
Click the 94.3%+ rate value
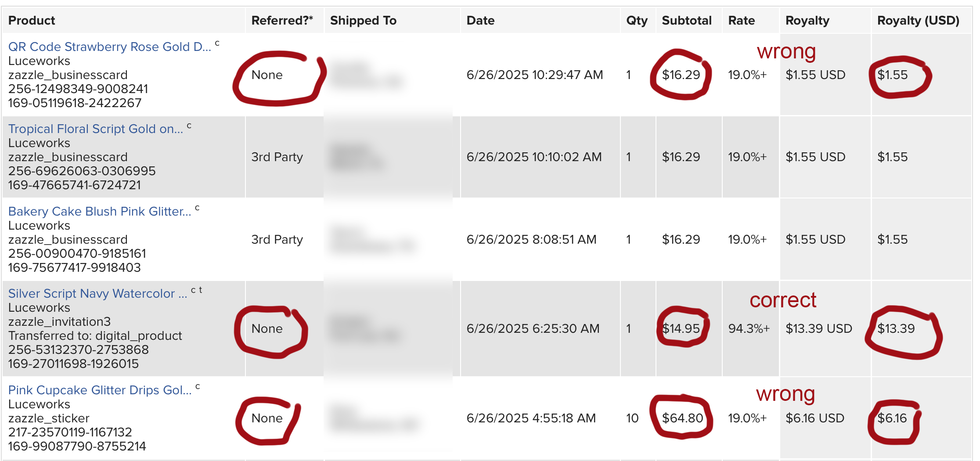(x=749, y=328)
